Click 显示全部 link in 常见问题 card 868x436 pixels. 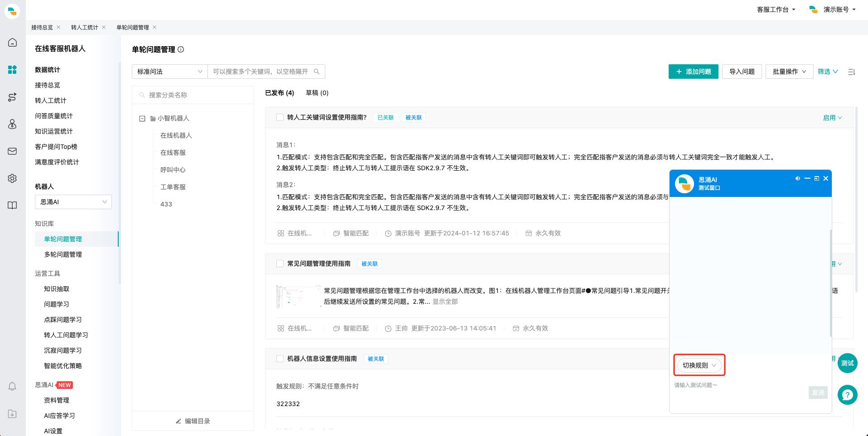point(445,302)
